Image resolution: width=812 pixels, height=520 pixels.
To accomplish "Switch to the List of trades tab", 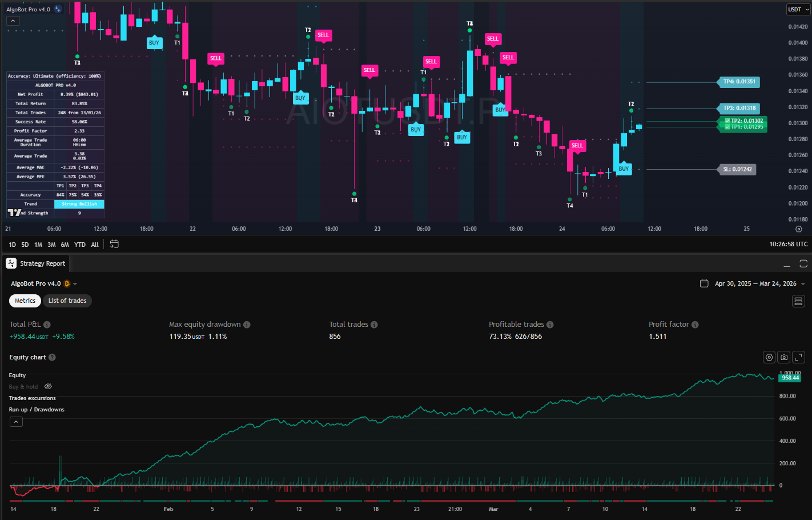I will pos(67,301).
